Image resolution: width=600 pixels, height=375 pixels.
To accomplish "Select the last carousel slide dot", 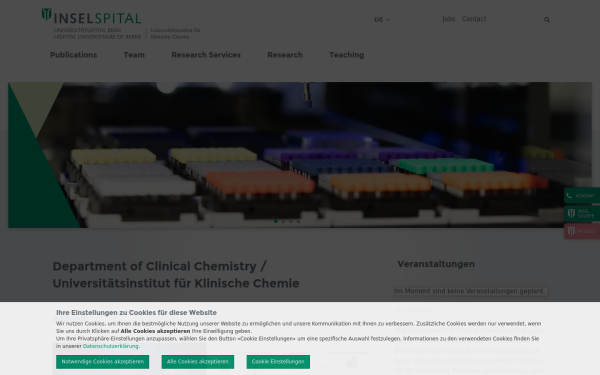I will pos(298,221).
